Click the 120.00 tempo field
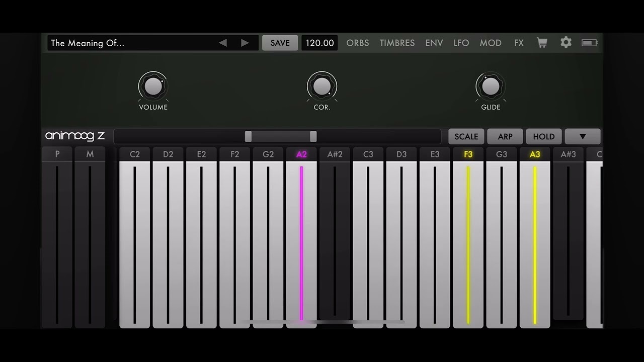644x362 pixels. tap(319, 43)
